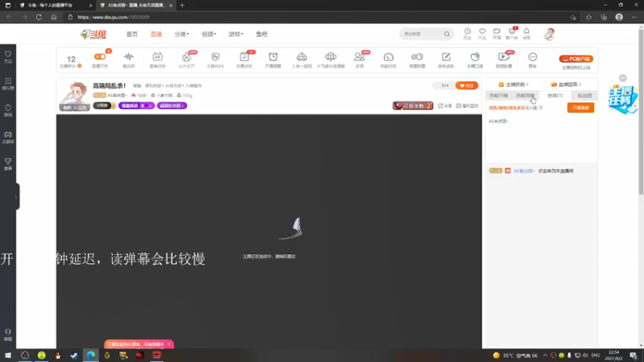Screen dimensions: 644x362
Task: Open the follow heart icon in left sidebar
Action: click(8, 56)
